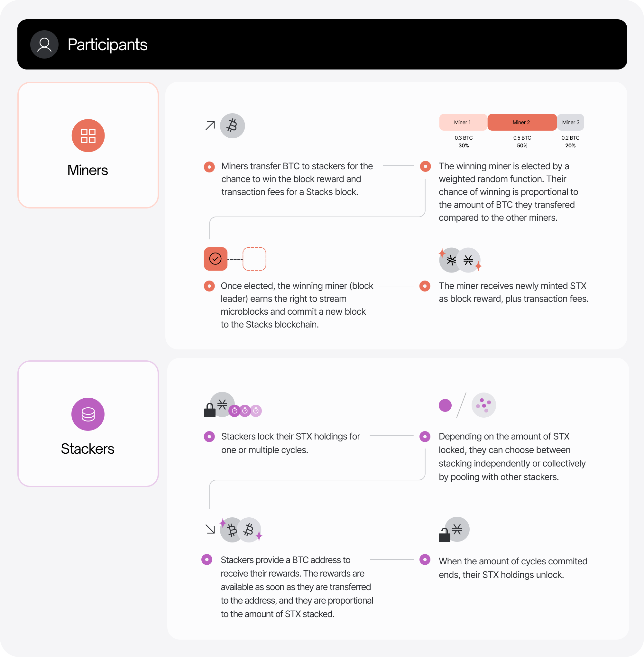This screenshot has height=657, width=644.
Task: Click the purple bullet beside 'Stackers lock their STX'
Action: tap(209, 436)
